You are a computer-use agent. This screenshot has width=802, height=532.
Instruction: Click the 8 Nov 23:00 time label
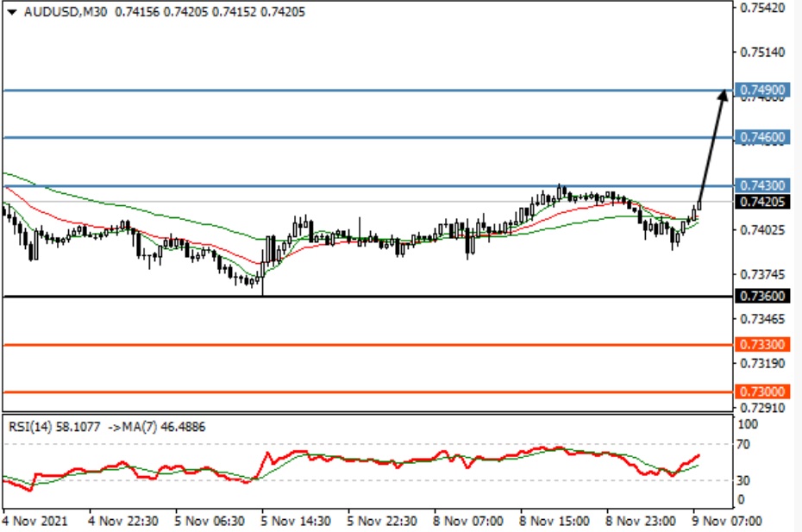[x=641, y=521]
